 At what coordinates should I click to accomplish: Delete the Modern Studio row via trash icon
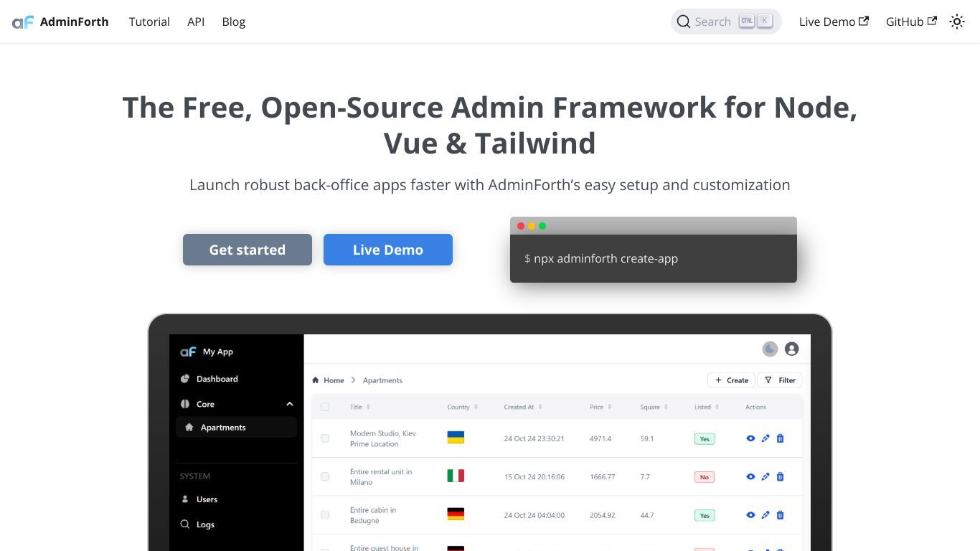(780, 438)
